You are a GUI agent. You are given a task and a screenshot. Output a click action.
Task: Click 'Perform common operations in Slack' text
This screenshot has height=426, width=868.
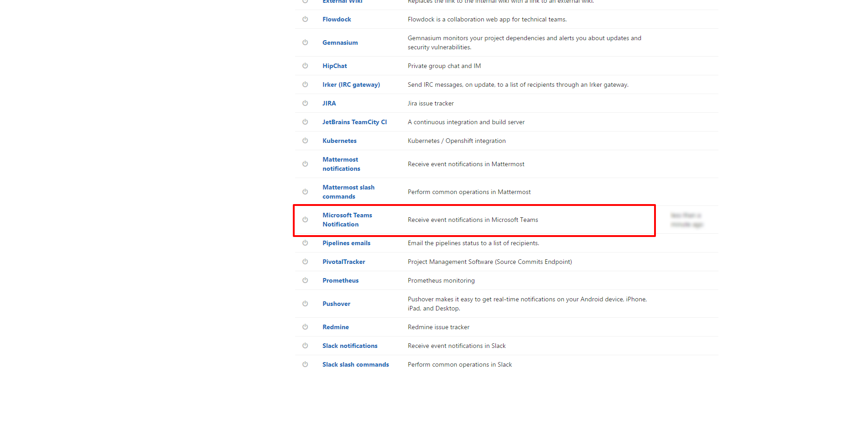[460, 364]
